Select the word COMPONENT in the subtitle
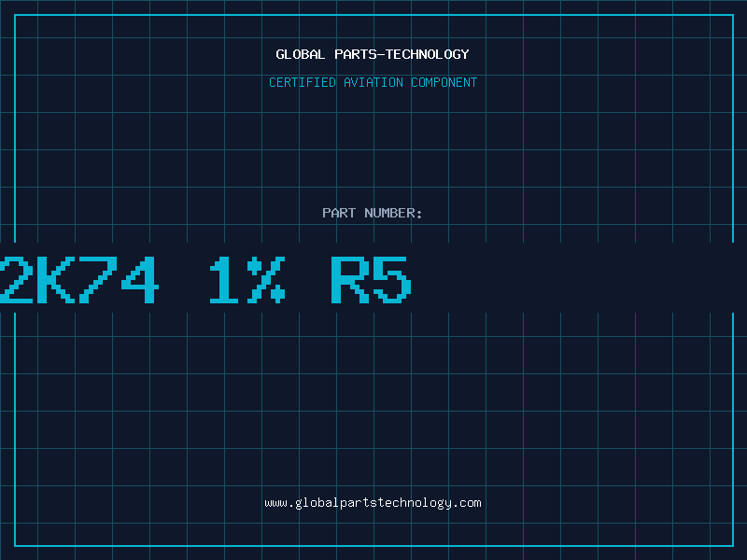The height and width of the screenshot is (560, 747). pos(444,82)
